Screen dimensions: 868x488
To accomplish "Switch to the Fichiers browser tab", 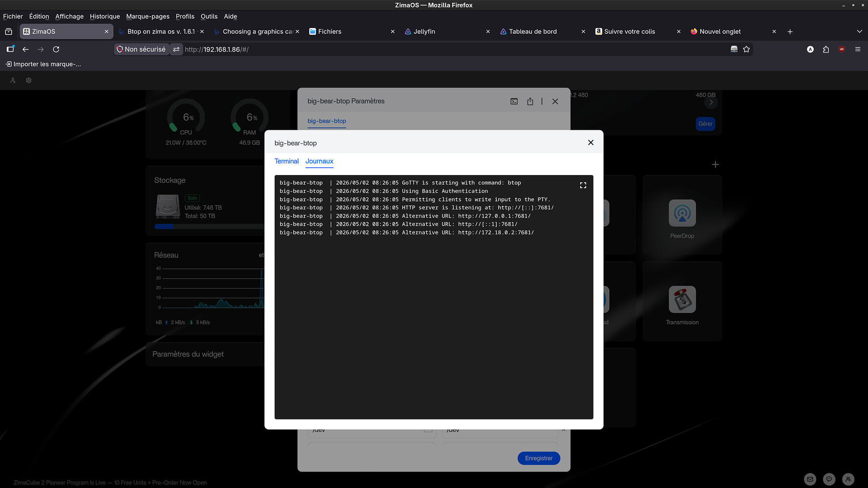I will click(352, 31).
